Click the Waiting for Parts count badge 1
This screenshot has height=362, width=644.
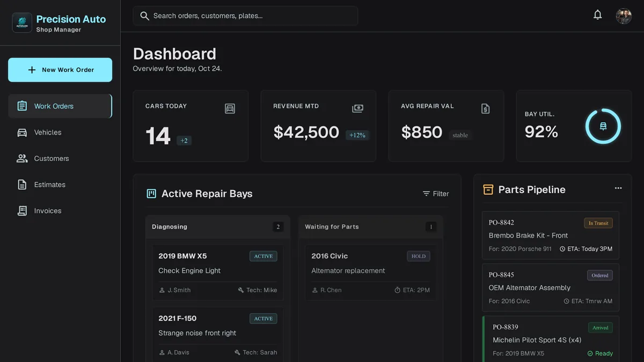pos(431,227)
